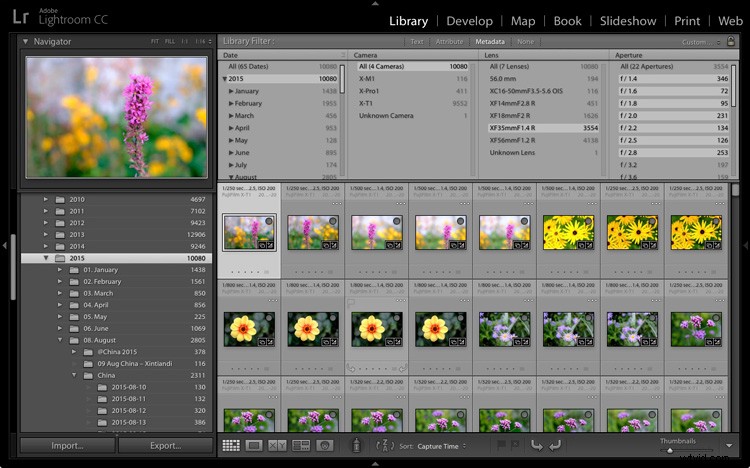Select X-Pro1 in Camera column

pos(414,91)
